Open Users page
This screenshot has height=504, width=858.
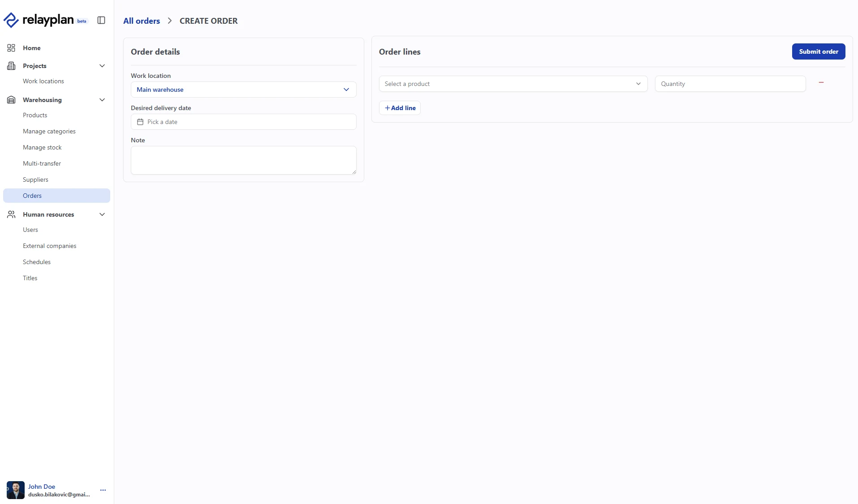coord(30,230)
